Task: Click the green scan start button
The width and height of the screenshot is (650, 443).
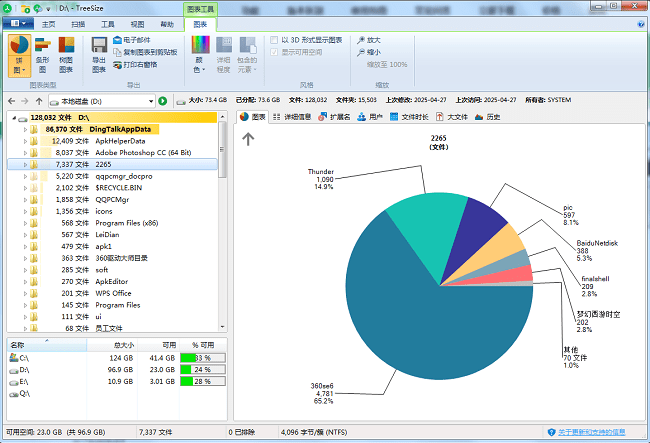Action: [x=162, y=101]
